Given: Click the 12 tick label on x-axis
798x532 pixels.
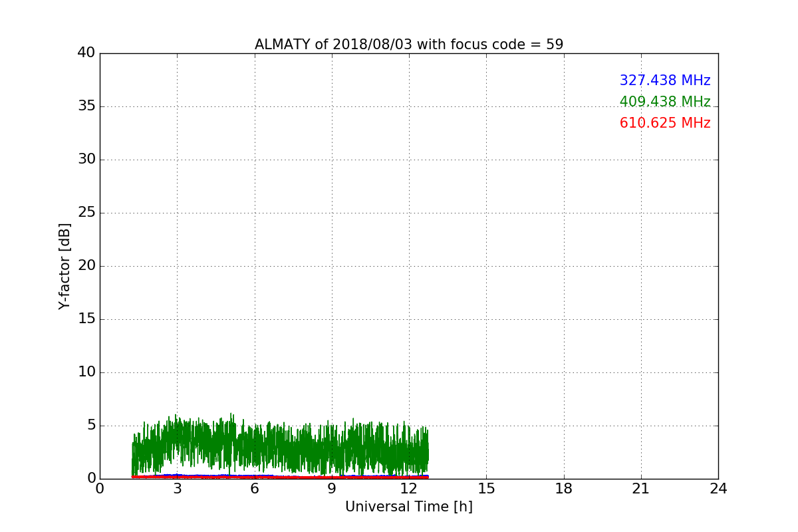Looking at the screenshot, I should [x=409, y=489].
